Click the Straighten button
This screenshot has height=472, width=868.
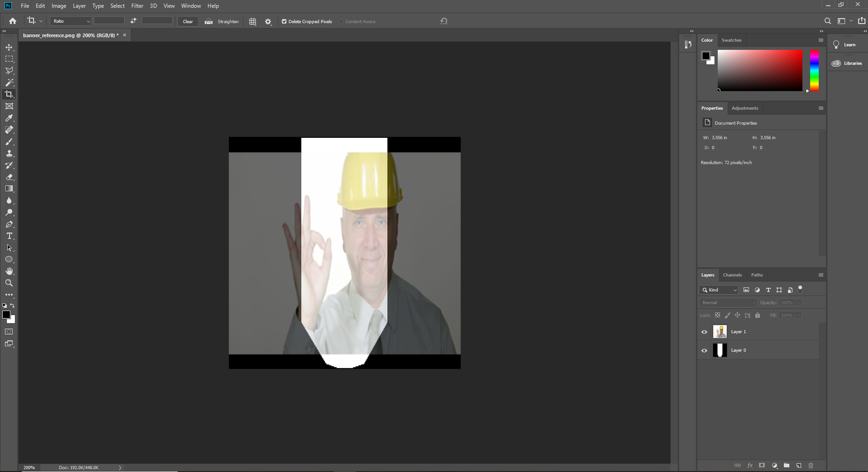[x=222, y=21]
